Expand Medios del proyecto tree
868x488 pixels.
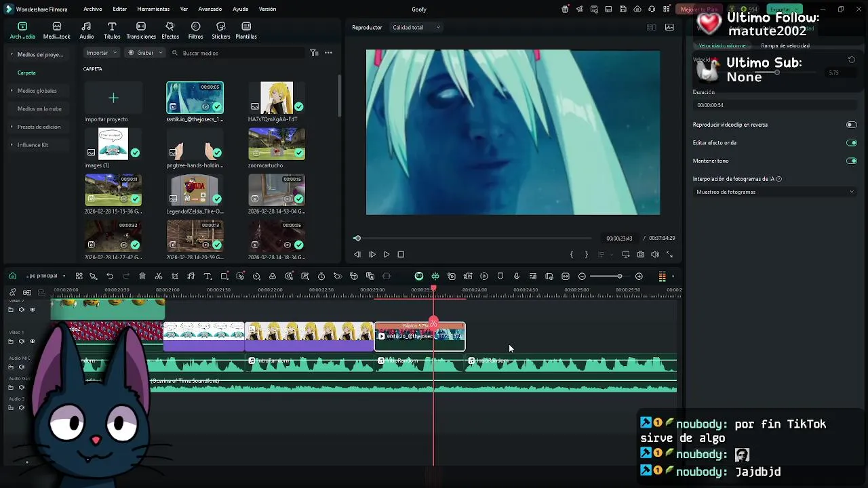(x=12, y=54)
